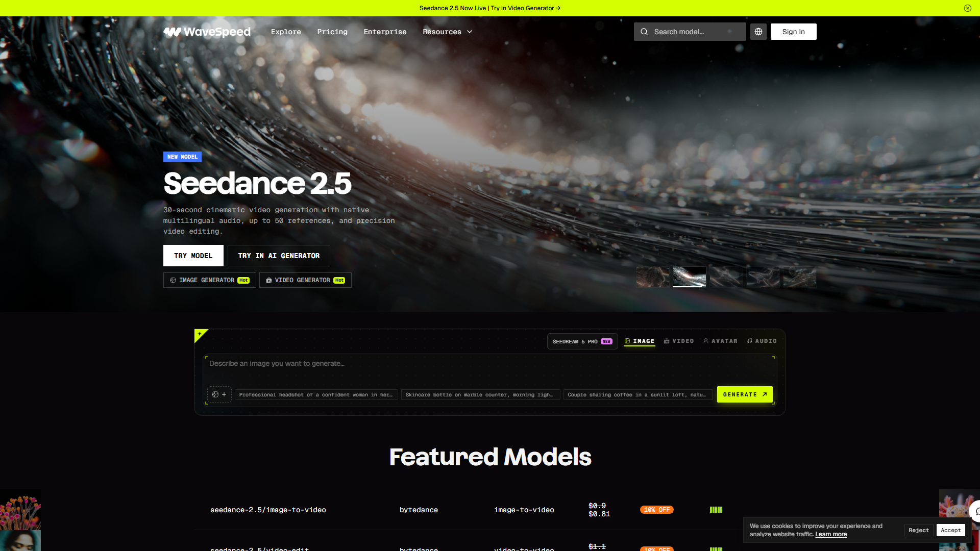
Task: Switch to the IMAGE tab
Action: tap(640, 341)
